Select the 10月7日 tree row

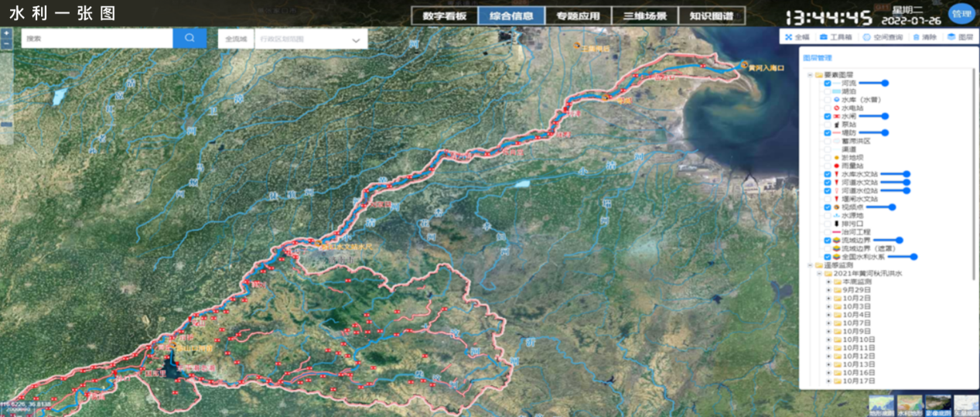point(852,323)
